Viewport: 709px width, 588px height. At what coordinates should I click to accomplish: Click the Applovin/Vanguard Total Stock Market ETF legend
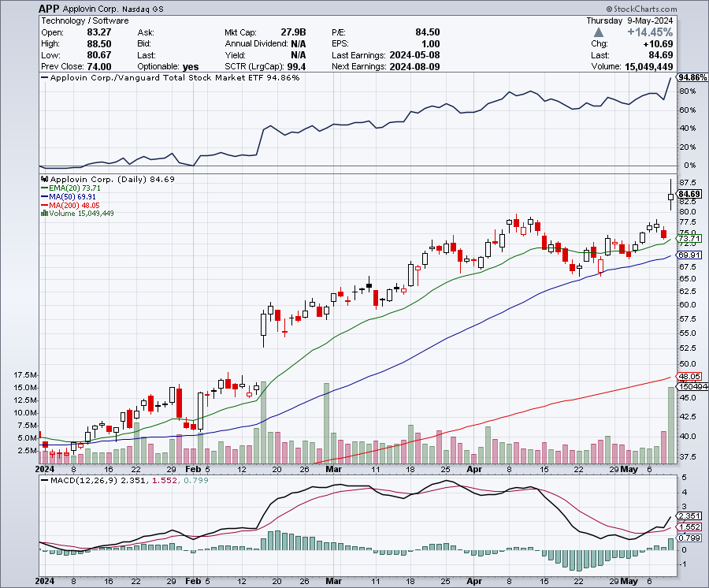170,78
